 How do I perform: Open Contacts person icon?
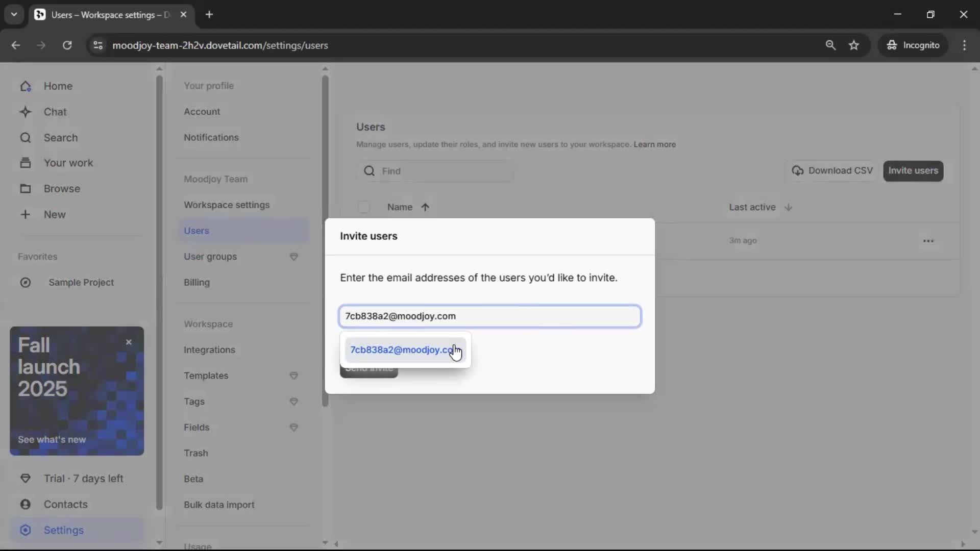[26, 505]
